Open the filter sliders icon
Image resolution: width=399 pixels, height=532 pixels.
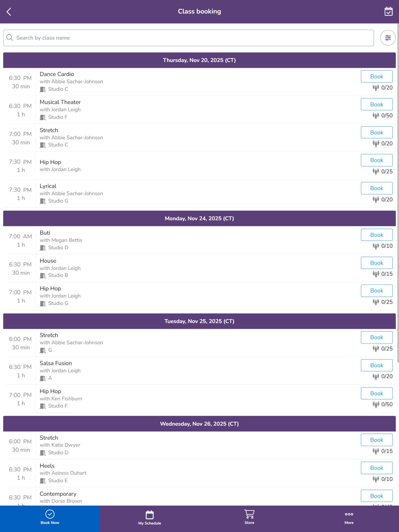click(388, 38)
